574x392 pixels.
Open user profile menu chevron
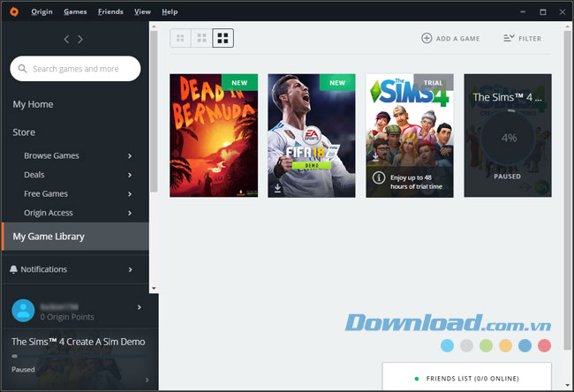pos(140,307)
